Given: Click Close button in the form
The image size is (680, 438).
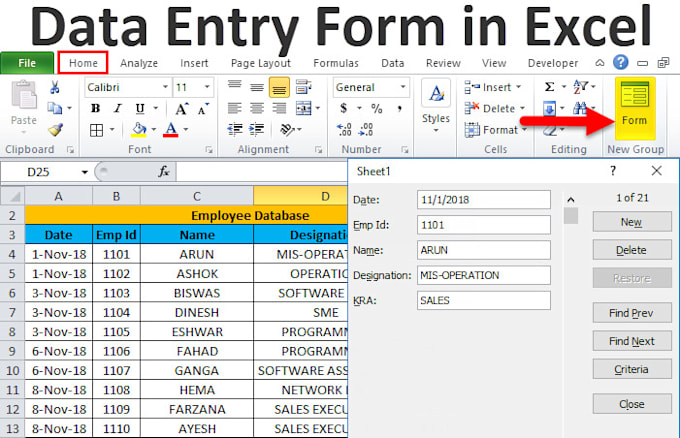Looking at the screenshot, I should [x=632, y=404].
